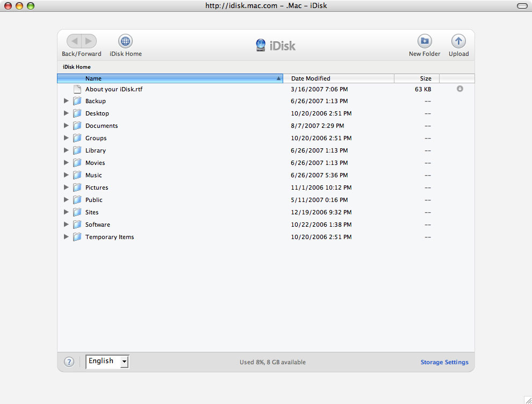Click the sort direction arrow in Name header
This screenshot has height=404, width=532.
tap(278, 78)
